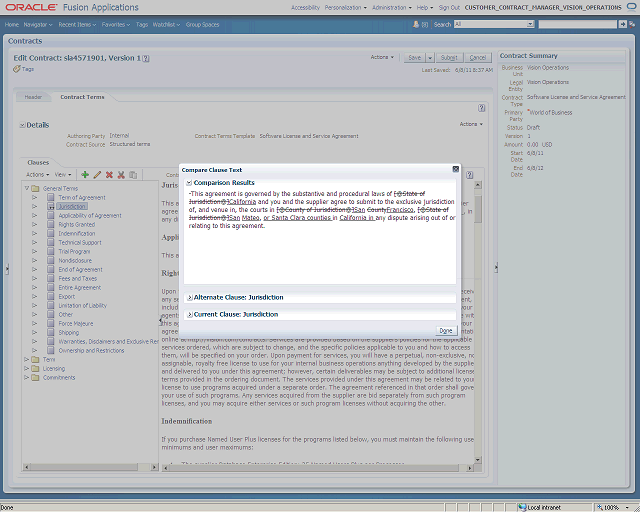Click the help icon beside Edit Contract title
This screenshot has height=512, width=640.
[146, 58]
